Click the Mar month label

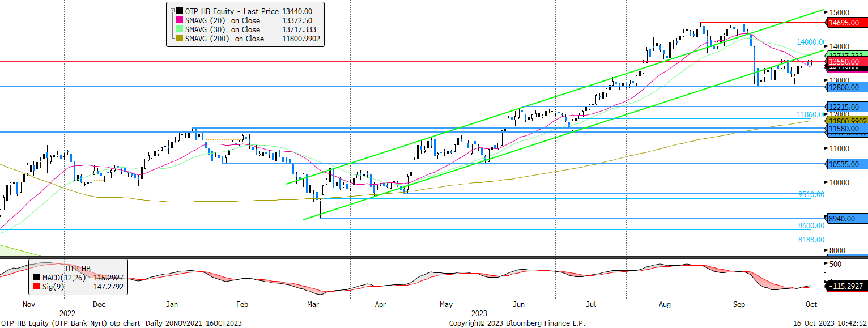pos(313,304)
